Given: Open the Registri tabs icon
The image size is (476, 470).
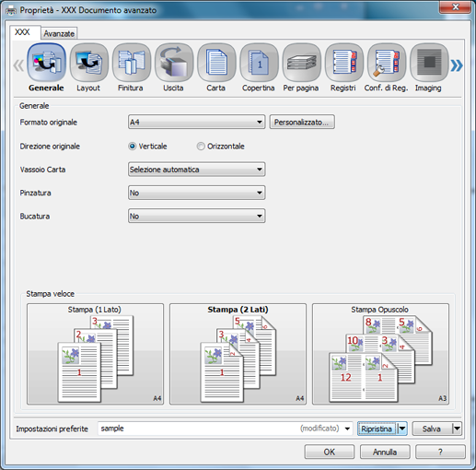Looking at the screenshot, I should point(344,63).
